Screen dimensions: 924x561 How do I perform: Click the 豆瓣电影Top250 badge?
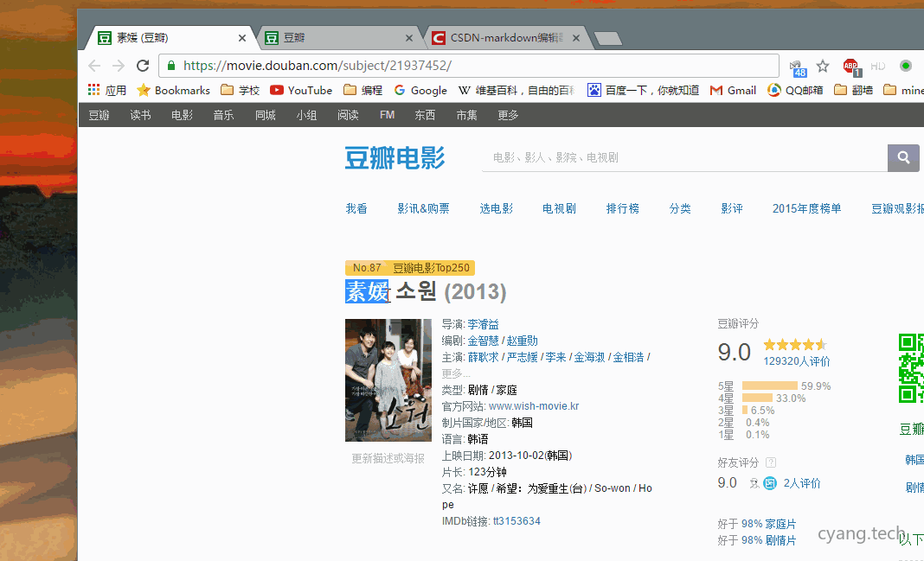(x=433, y=268)
